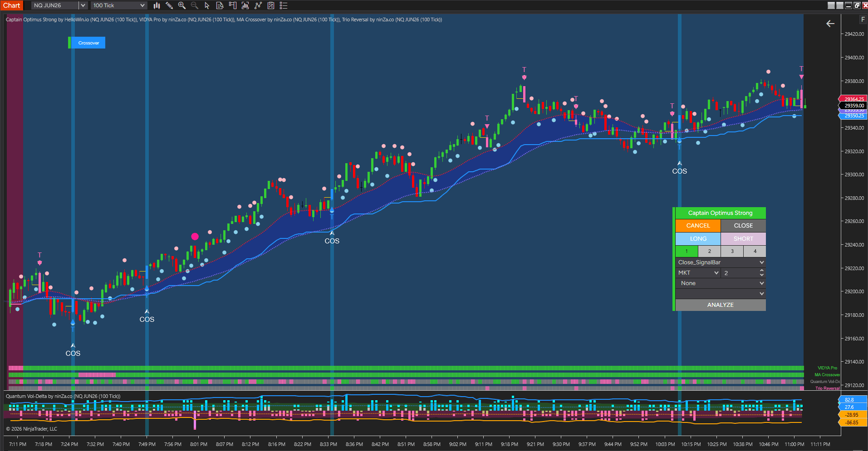
Task: Click the orange CANCEL button
Action: pyautogui.click(x=698, y=226)
